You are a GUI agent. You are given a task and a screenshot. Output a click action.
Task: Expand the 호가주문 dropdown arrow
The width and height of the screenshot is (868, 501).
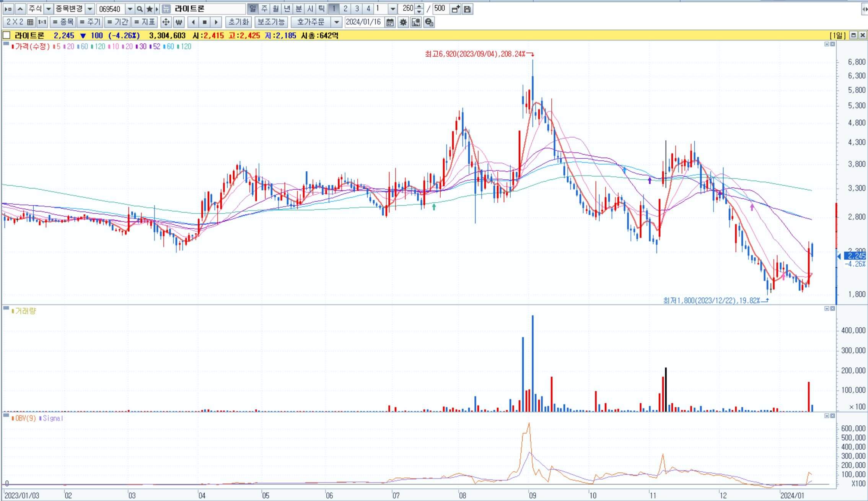[x=336, y=22]
